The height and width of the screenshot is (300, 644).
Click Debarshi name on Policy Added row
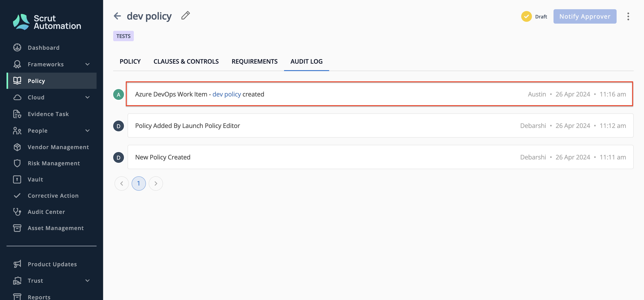coord(533,126)
